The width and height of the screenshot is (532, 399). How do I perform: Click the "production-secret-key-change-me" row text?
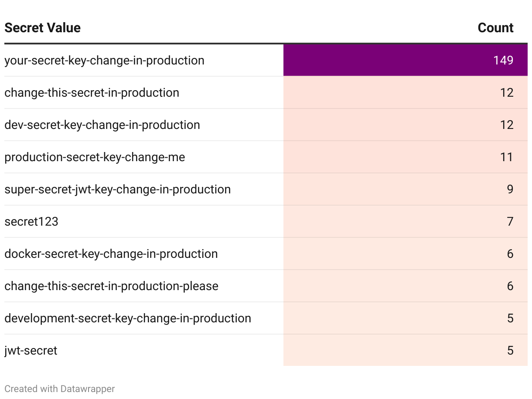coord(95,157)
